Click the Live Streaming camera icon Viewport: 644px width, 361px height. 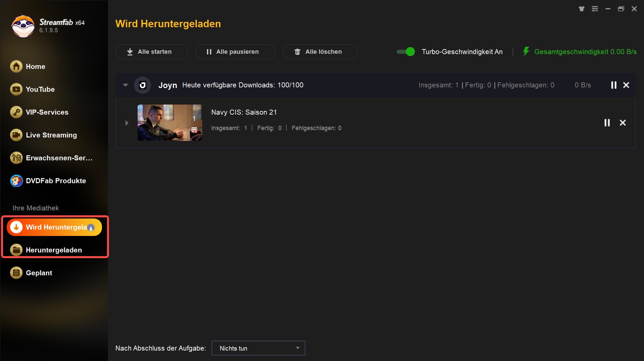tap(16, 135)
